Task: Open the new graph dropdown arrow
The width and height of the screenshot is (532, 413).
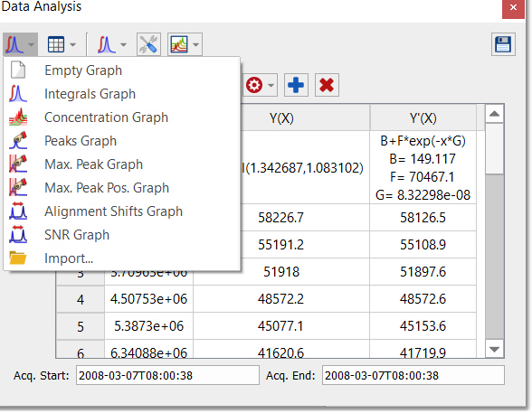Action: click(x=31, y=44)
